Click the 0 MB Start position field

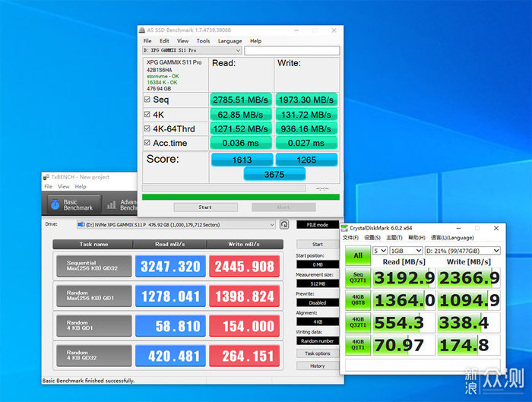tap(318, 264)
